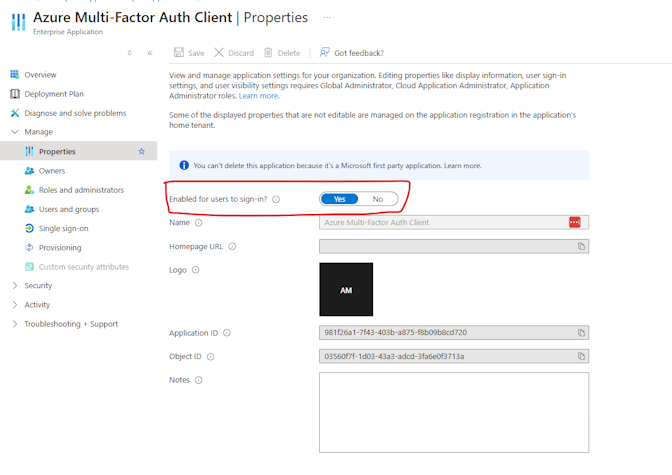
Task: Open the ellipsis menu beside Properties title
Action: pos(327,18)
